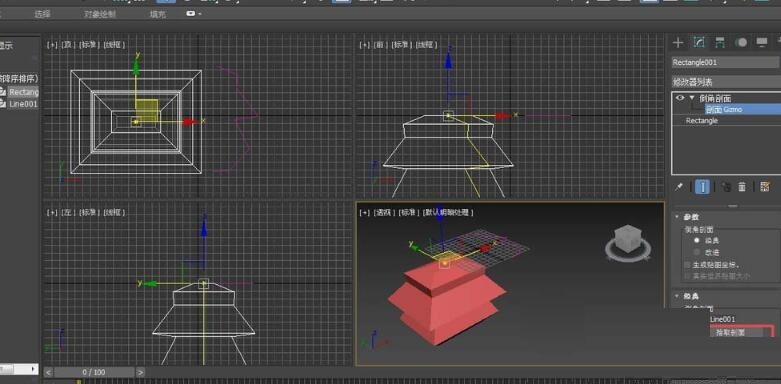Select the Rectangle base object in the stack
The image size is (781, 384).
pos(701,121)
